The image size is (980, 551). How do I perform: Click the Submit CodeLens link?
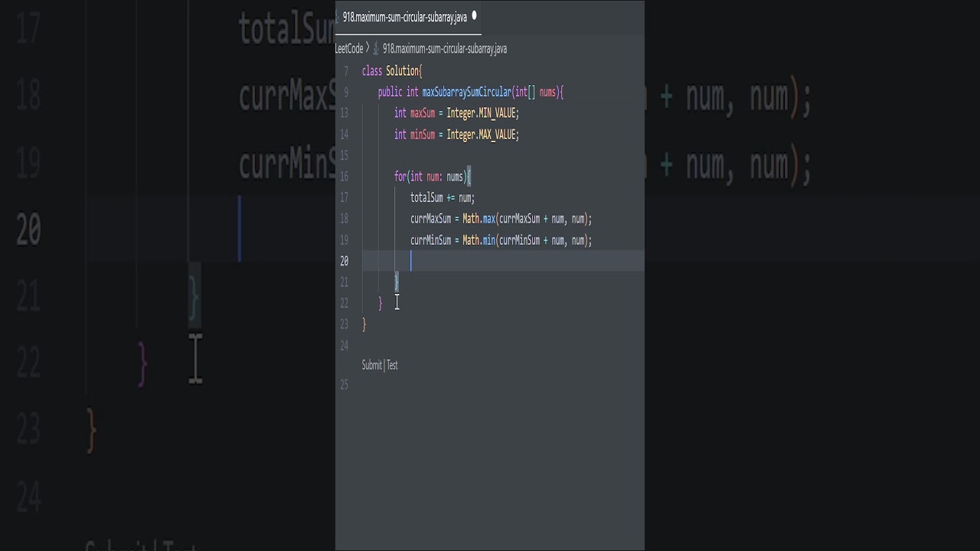(371, 365)
